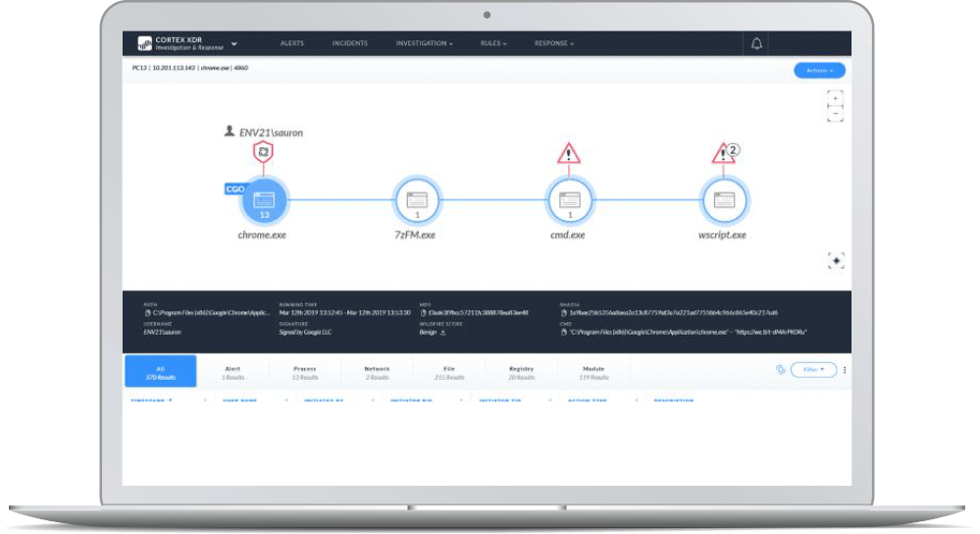The image size is (980, 534).
Task: Click the notifications bell icon
Action: point(756,43)
